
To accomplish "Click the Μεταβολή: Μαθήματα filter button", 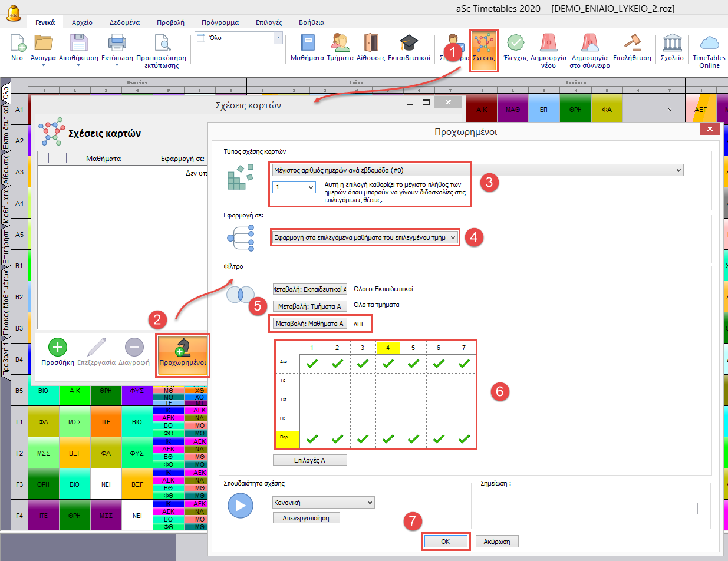I will point(309,324).
